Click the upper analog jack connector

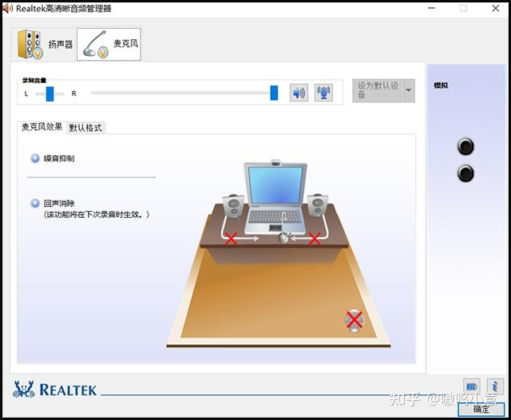click(465, 147)
